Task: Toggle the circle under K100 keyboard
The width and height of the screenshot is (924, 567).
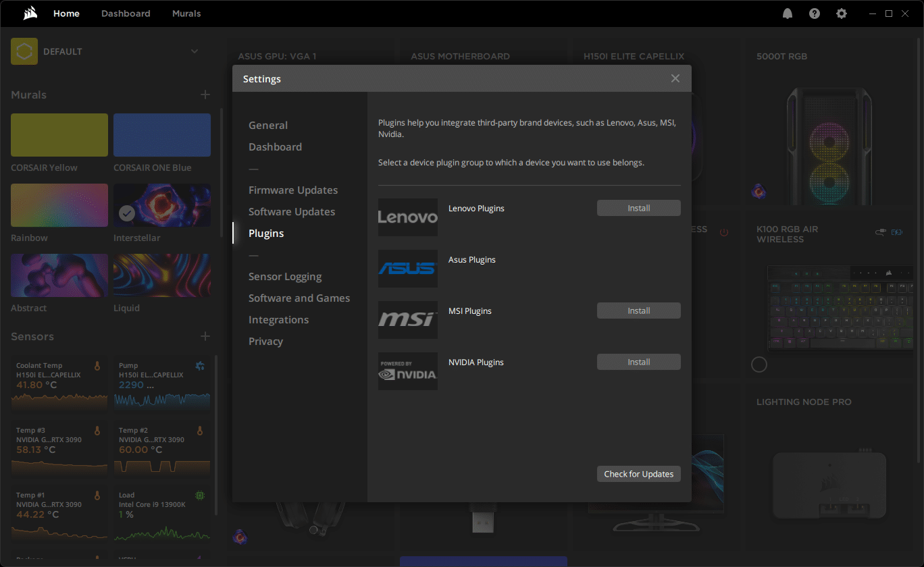Action: coord(759,364)
